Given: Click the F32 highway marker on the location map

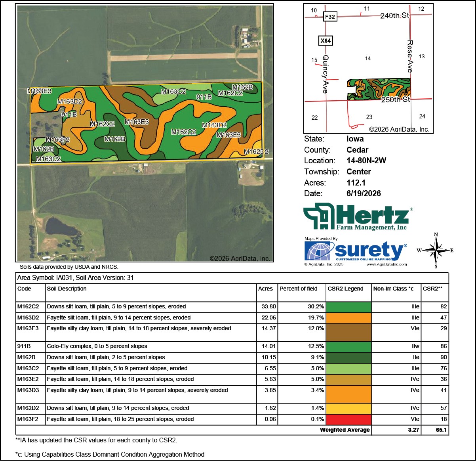Looking at the screenshot, I should [x=330, y=17].
